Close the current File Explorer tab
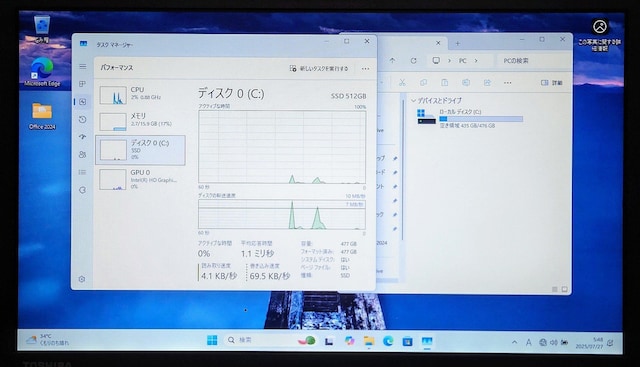 point(438,42)
